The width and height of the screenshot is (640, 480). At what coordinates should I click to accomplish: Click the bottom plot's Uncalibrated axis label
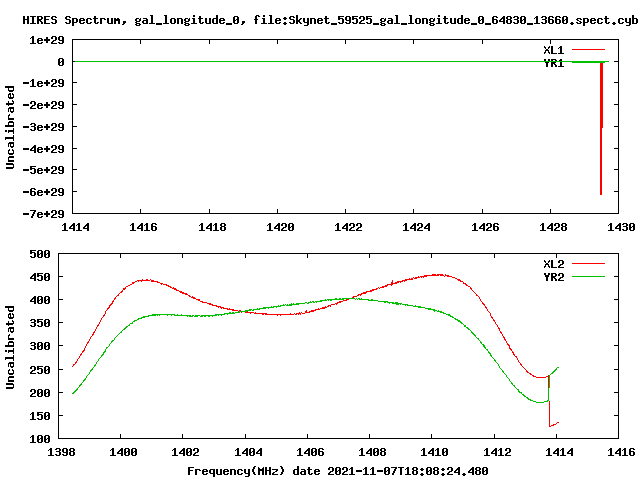(10, 347)
